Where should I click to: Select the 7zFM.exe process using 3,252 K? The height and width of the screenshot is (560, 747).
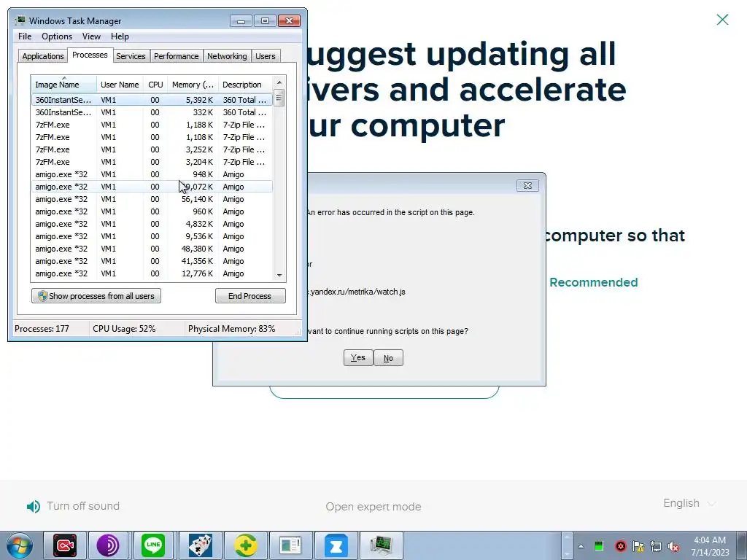(x=152, y=149)
